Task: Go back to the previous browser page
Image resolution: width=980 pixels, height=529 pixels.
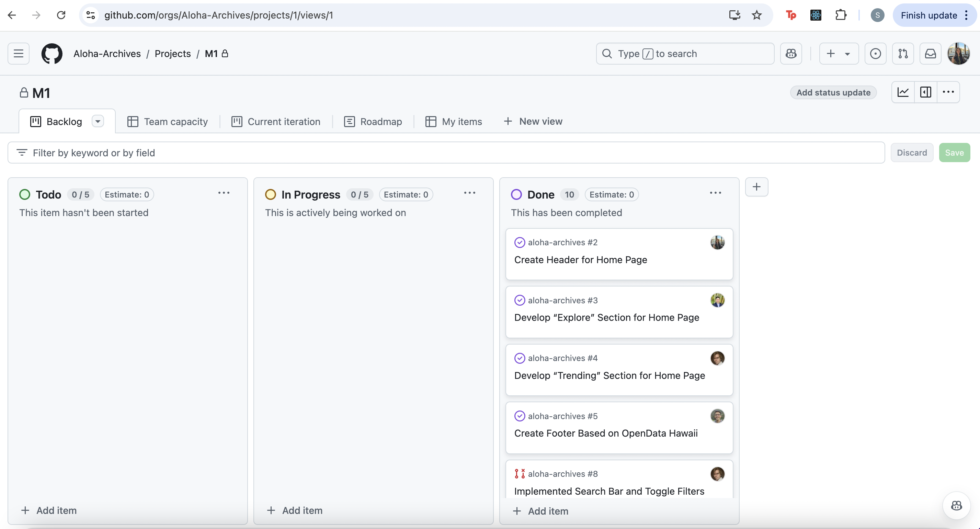Action: (x=12, y=15)
